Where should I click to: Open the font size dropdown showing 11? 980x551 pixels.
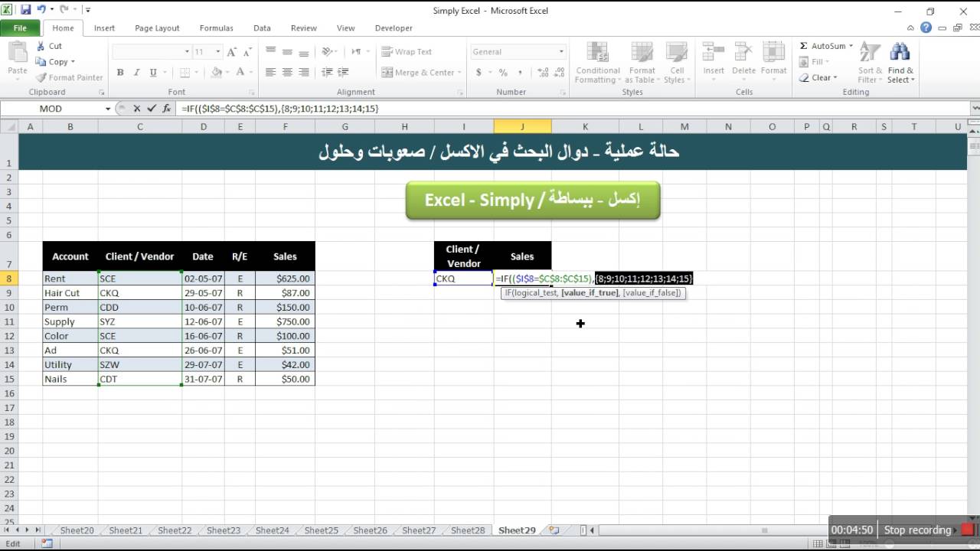point(218,52)
